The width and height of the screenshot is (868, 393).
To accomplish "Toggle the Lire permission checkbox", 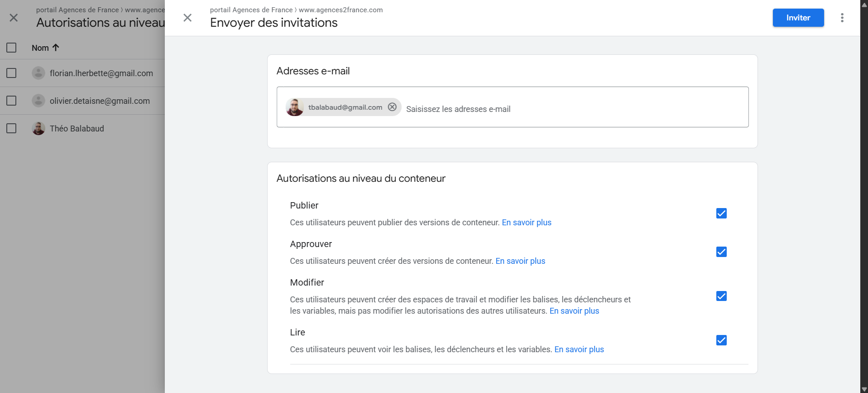I will tap(721, 340).
